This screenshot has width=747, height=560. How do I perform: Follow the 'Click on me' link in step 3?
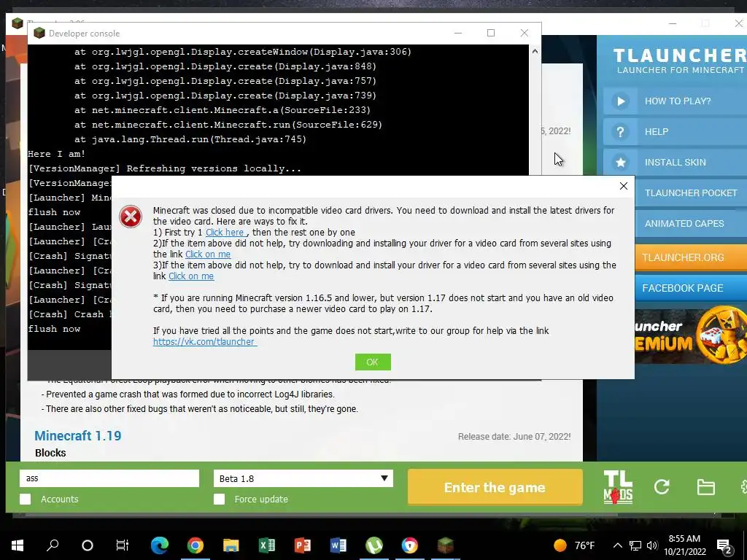191,276
